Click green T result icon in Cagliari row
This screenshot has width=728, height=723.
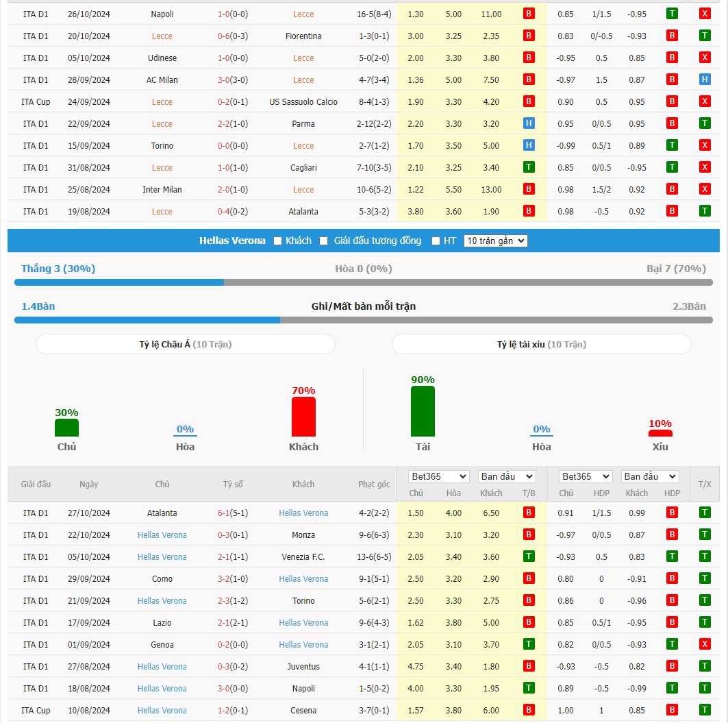coord(528,167)
